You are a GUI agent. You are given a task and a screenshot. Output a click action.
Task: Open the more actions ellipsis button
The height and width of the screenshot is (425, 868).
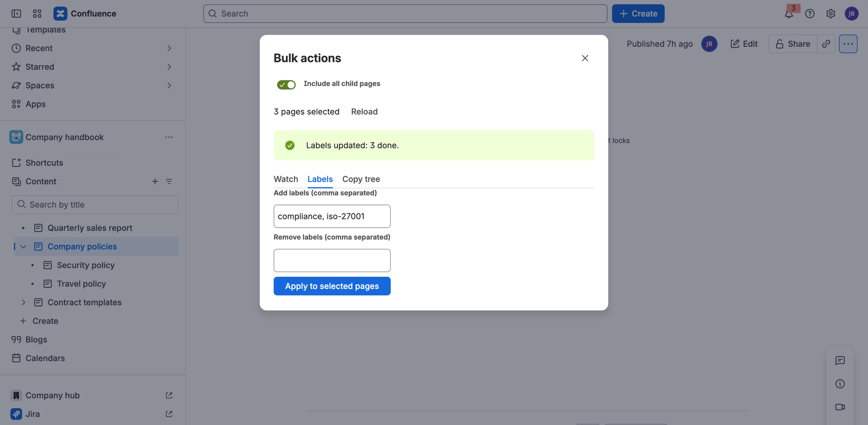848,44
